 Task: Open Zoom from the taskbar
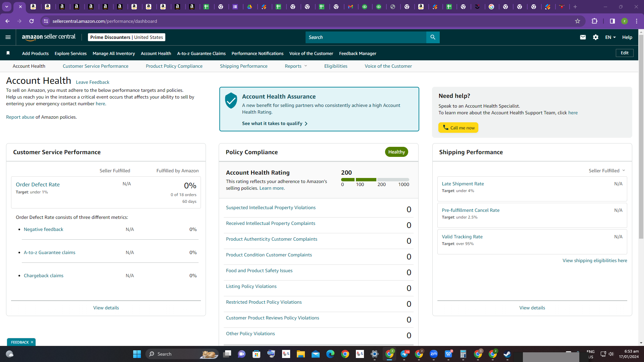point(434,354)
